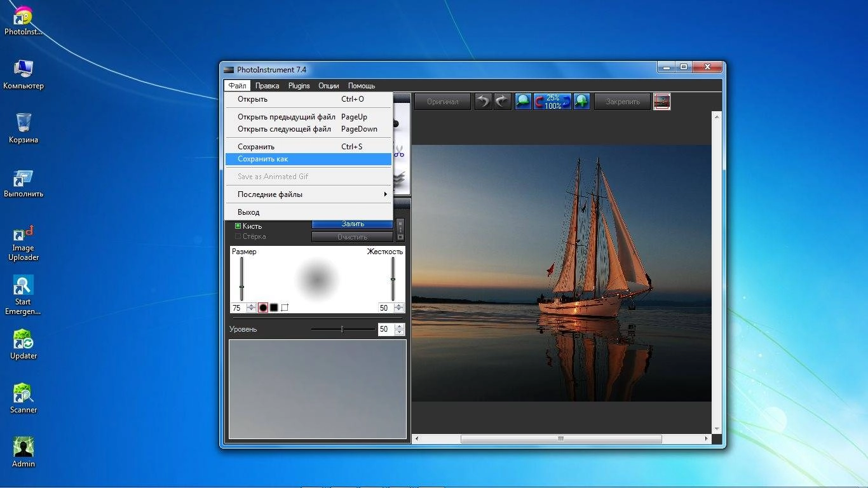
Task: Open PhotoInstrument desktop shortcut
Action: point(24,21)
